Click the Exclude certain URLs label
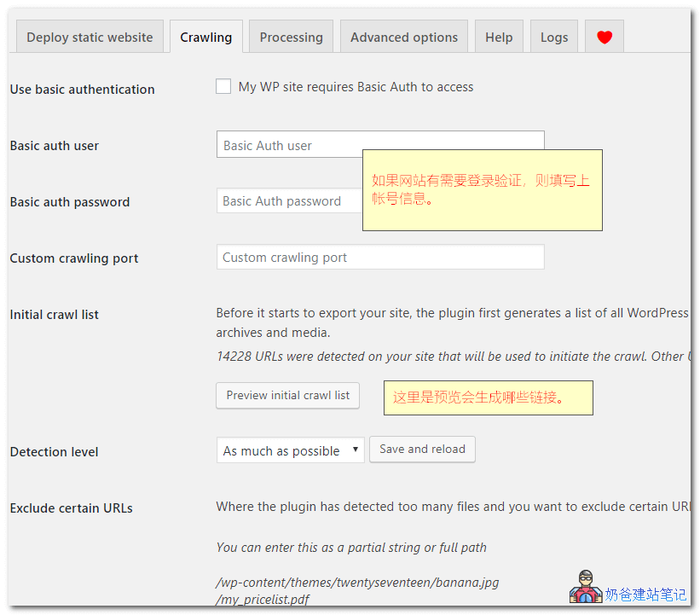This screenshot has width=700, height=615. tap(72, 508)
